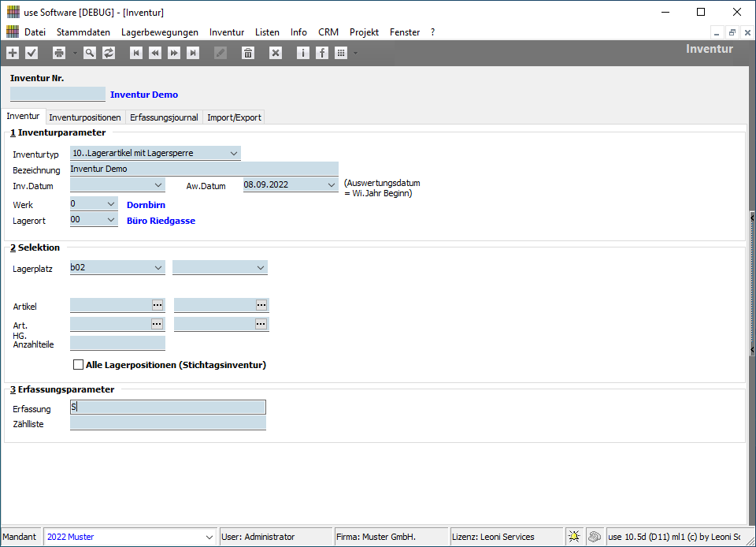Expand the Inventurtyp dropdown
The height and width of the screenshot is (547, 756).
point(234,154)
